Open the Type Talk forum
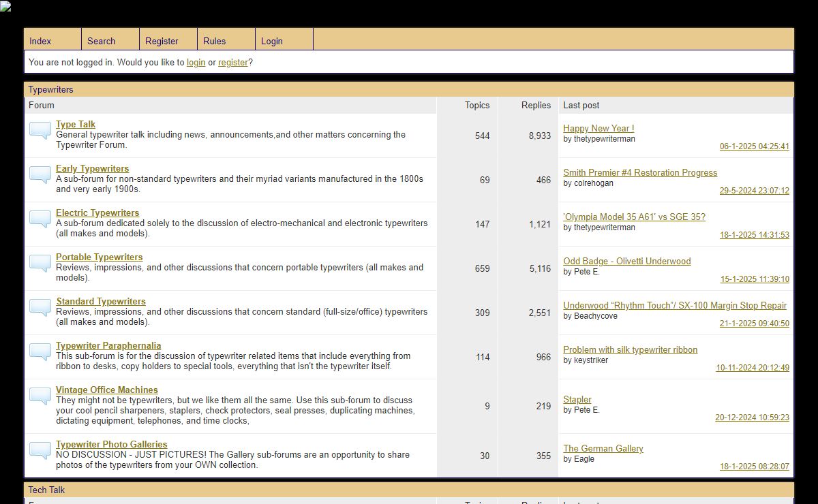Image resolution: width=818 pixels, height=504 pixels. (x=76, y=124)
